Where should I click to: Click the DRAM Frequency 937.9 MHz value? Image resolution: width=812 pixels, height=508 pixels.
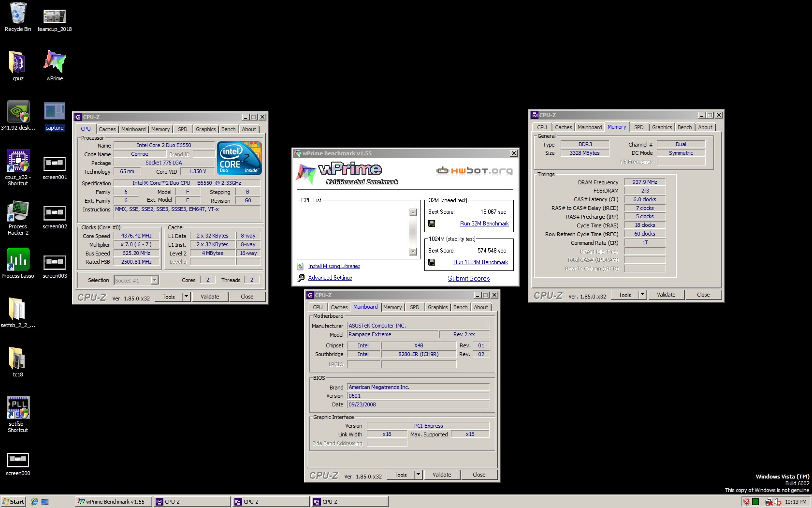click(x=645, y=182)
